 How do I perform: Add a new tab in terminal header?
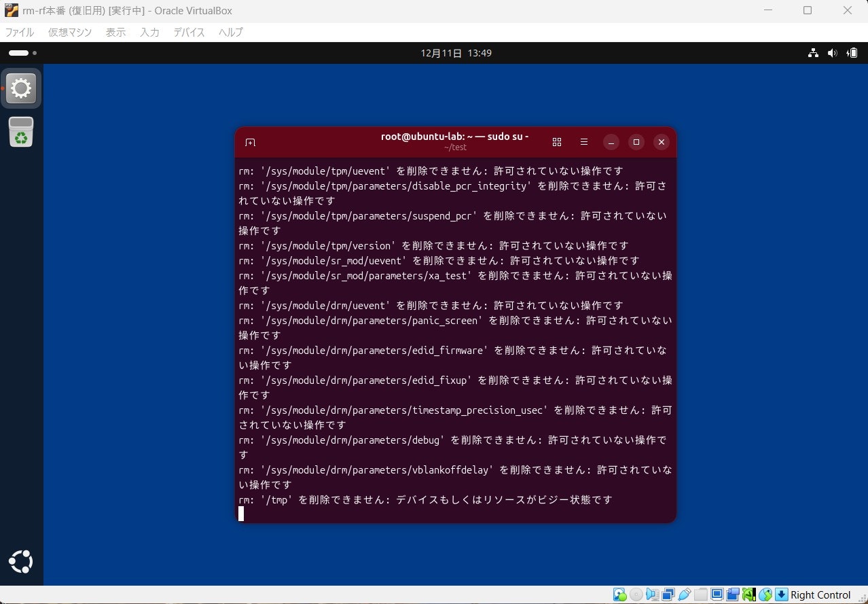point(250,142)
